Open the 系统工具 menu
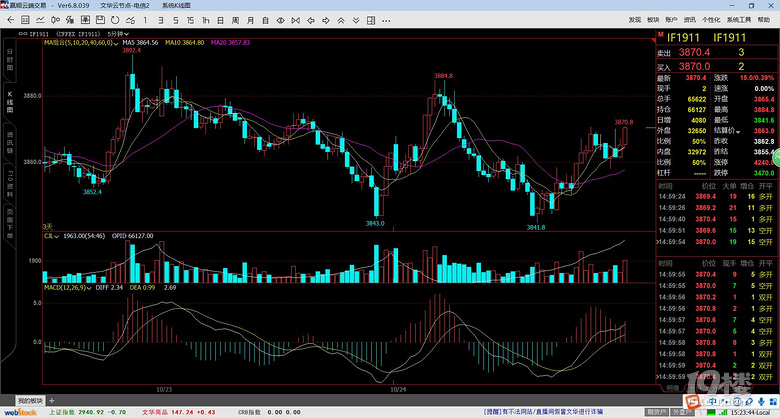The image size is (780, 418). (x=739, y=20)
